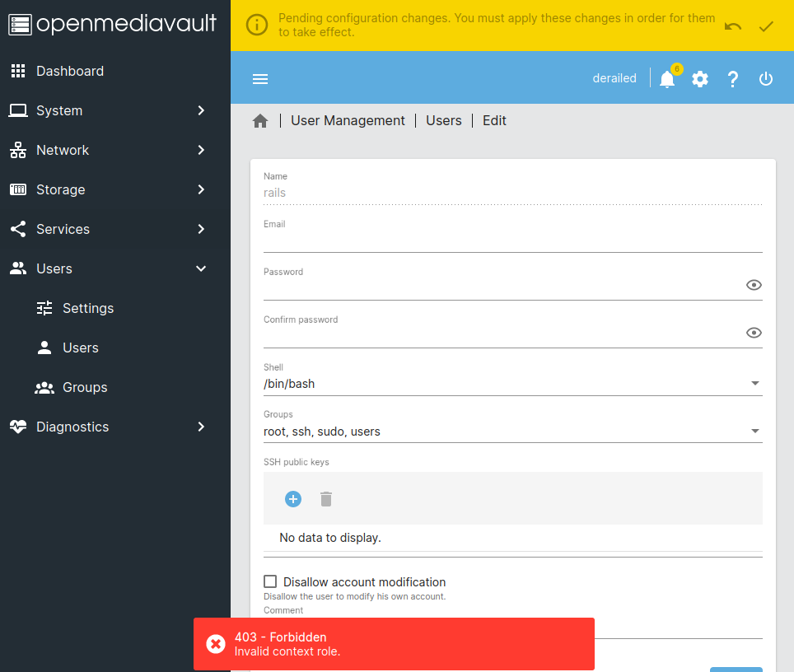
Task: Open the Groups dropdown
Action: tap(512, 432)
